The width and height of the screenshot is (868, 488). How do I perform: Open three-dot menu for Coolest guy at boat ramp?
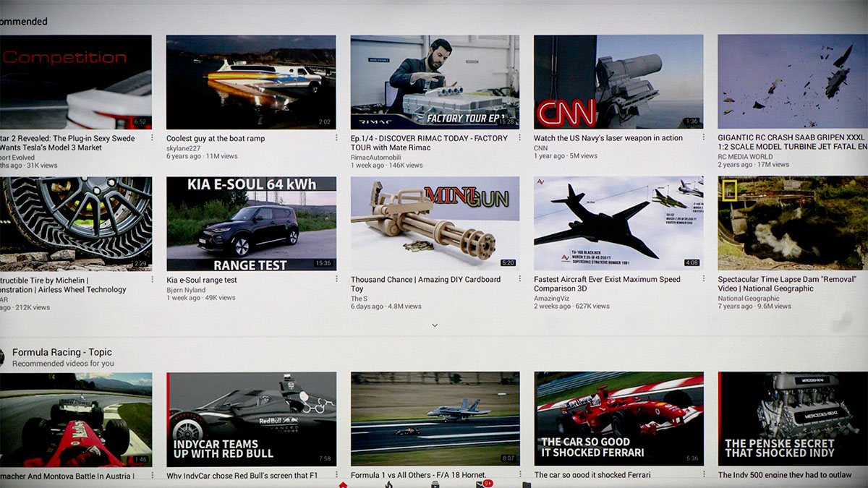[x=336, y=138]
